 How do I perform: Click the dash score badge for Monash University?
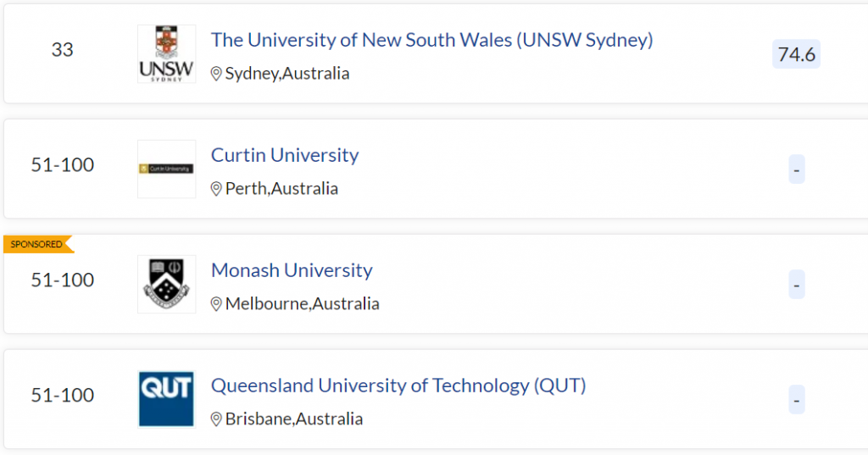[796, 285]
